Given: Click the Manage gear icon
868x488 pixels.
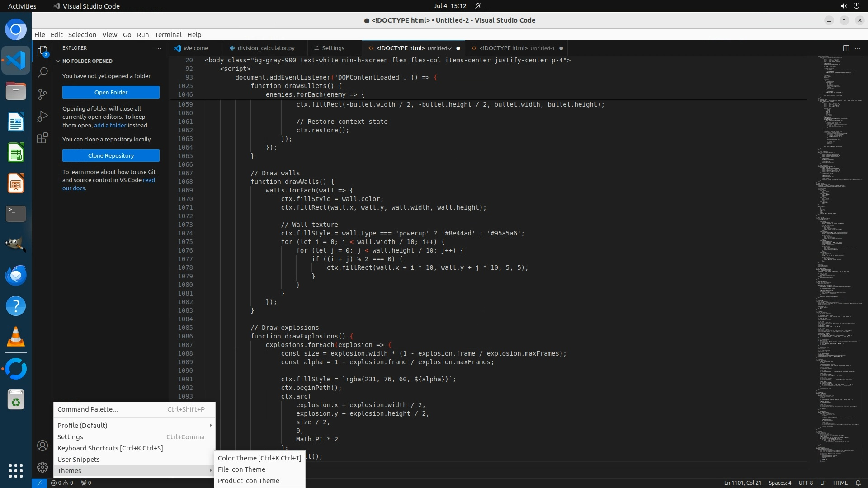Looking at the screenshot, I should point(42,467).
